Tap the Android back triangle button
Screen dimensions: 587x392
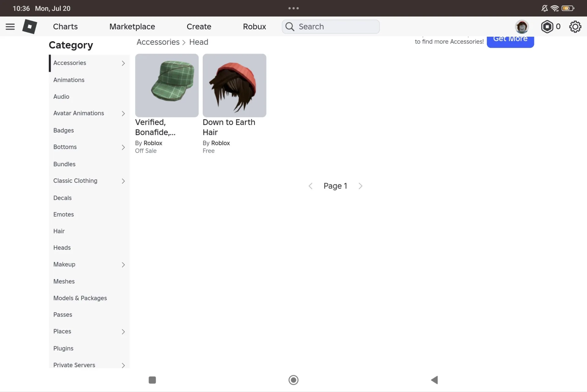434,380
